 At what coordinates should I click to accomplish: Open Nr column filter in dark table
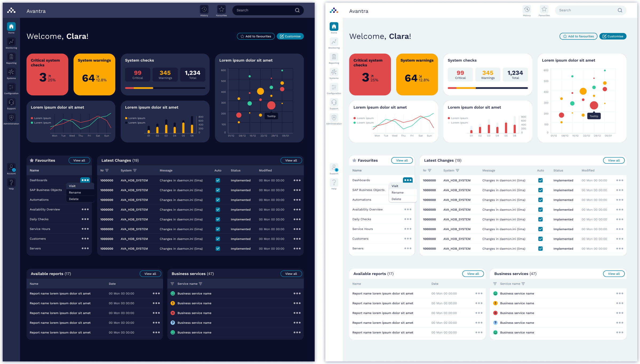pyautogui.click(x=107, y=170)
